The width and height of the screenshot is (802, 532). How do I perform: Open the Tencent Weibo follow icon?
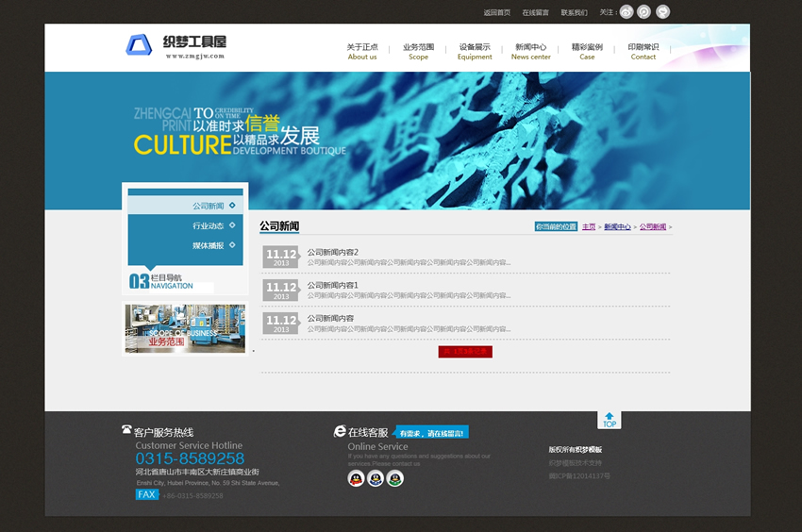tap(643, 11)
